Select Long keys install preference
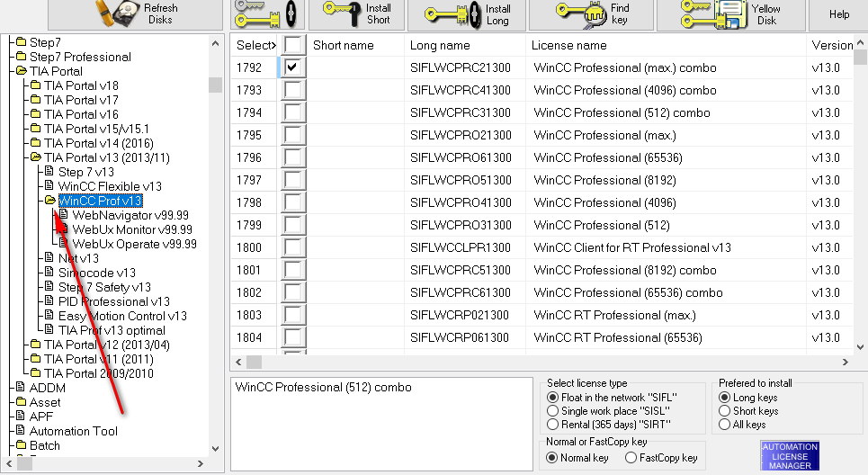868x475 pixels. (x=724, y=398)
